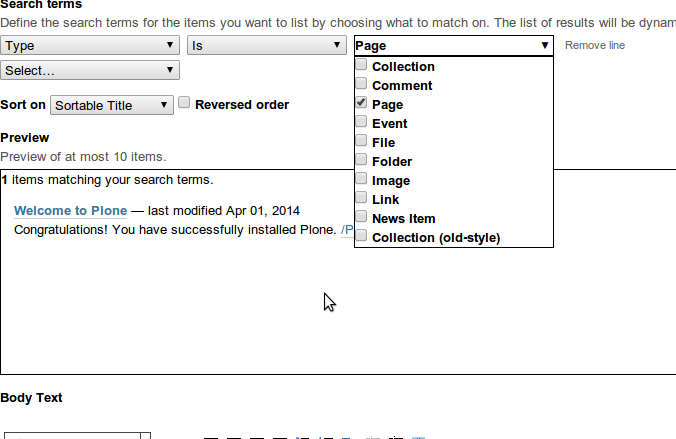The height and width of the screenshot is (439, 676).
Task: Open the 'Is' operator dropdown
Action: click(266, 45)
